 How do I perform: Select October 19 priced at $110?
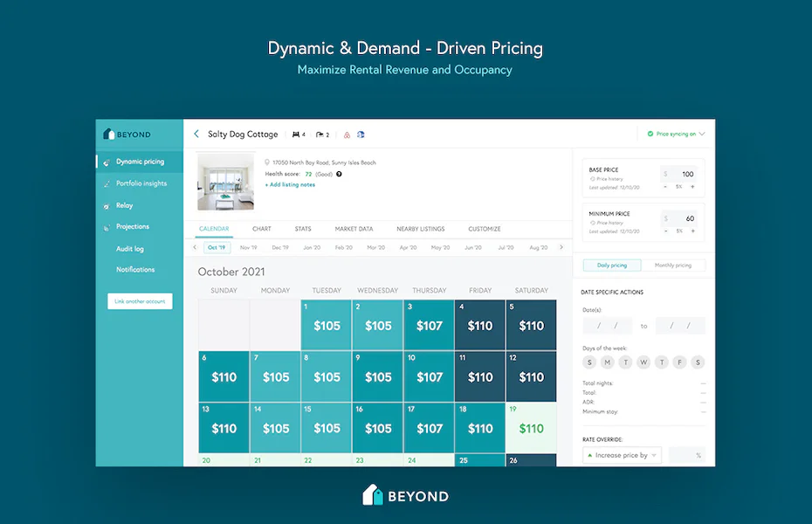pos(532,428)
